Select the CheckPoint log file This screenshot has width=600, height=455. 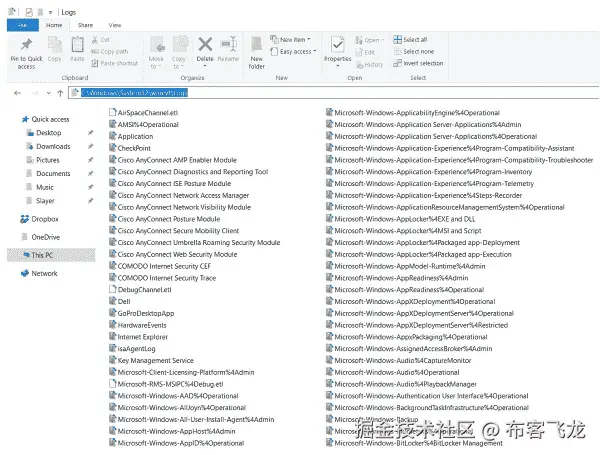coord(130,148)
